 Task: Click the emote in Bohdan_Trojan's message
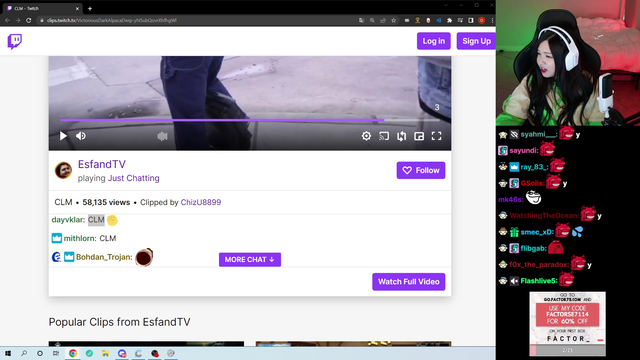coord(144,257)
